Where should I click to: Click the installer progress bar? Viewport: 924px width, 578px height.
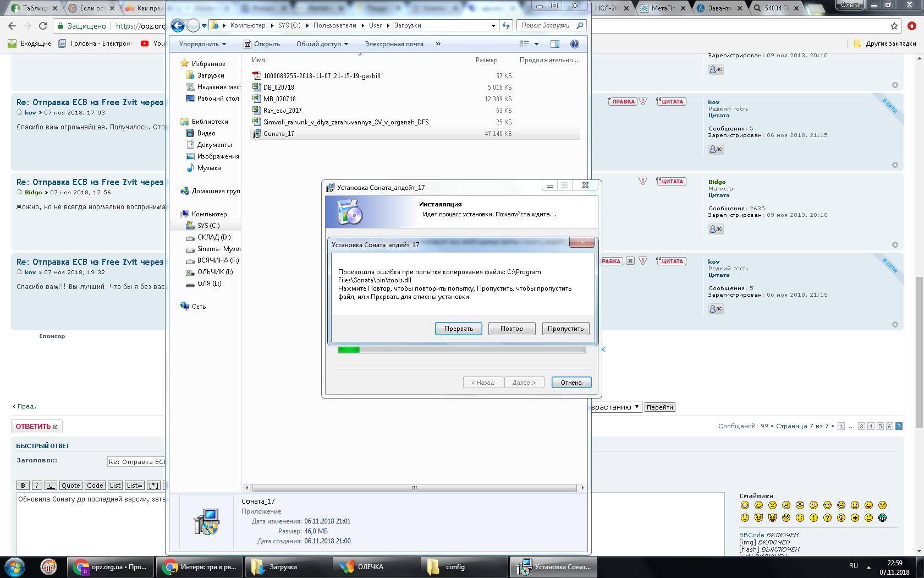click(x=461, y=350)
